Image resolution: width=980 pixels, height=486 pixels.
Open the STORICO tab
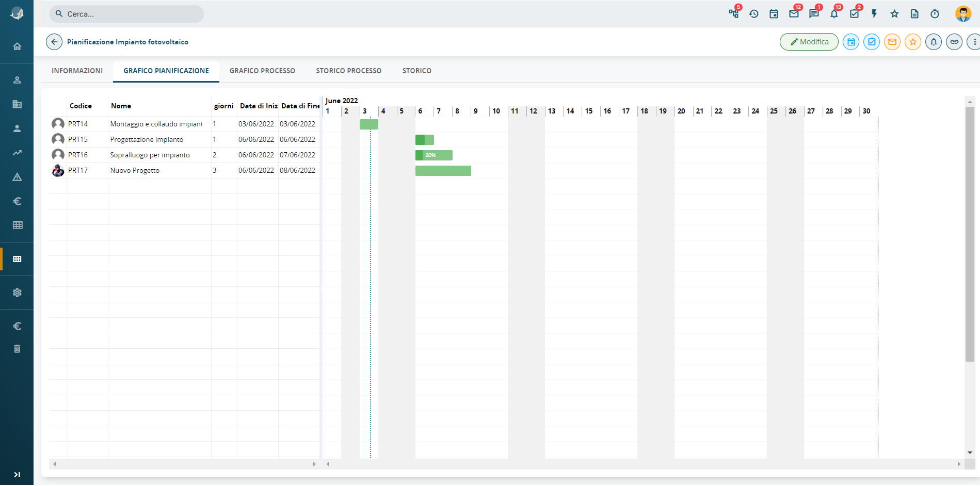point(417,71)
